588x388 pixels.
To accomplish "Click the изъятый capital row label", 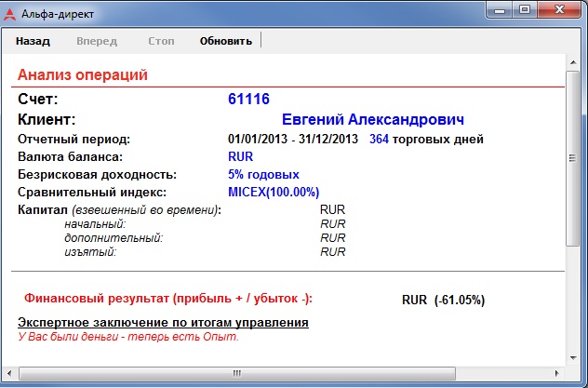I will 90,252.
